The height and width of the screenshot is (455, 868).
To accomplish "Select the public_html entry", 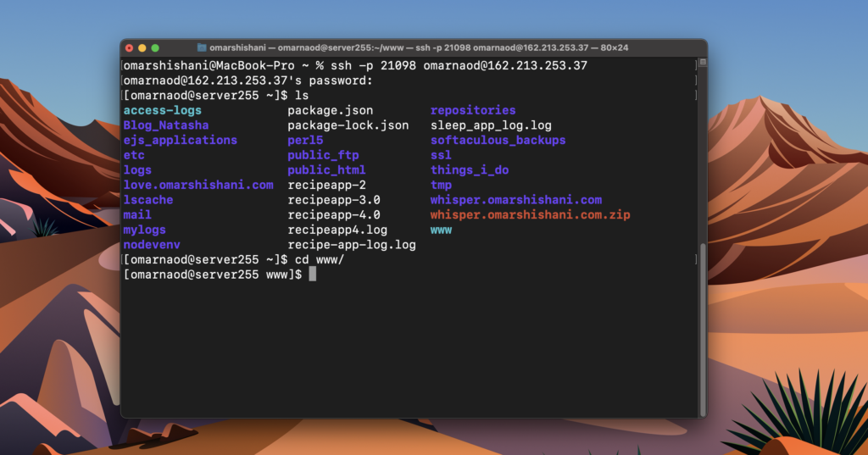I will coord(326,170).
